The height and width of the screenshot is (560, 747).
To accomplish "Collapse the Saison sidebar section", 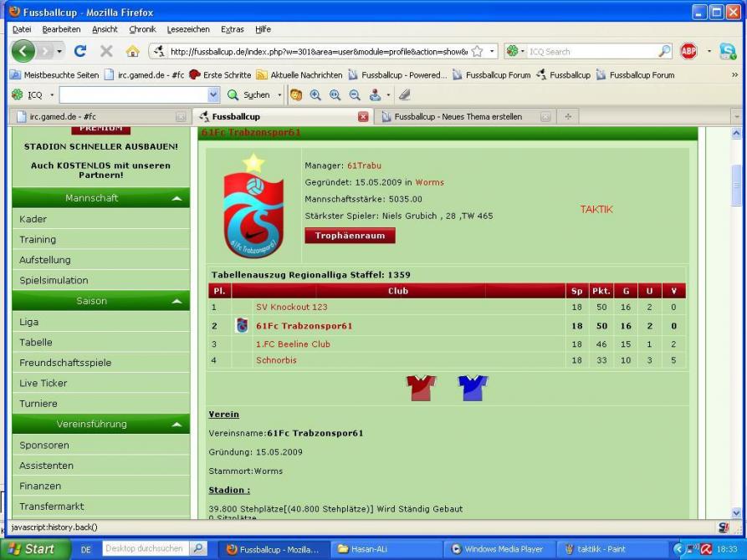I will [176, 302].
